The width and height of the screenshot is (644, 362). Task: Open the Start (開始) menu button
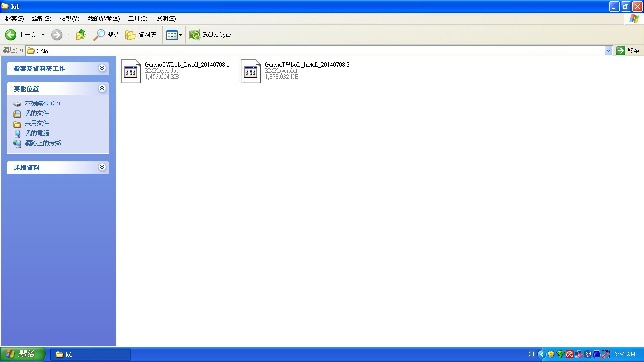coord(23,354)
